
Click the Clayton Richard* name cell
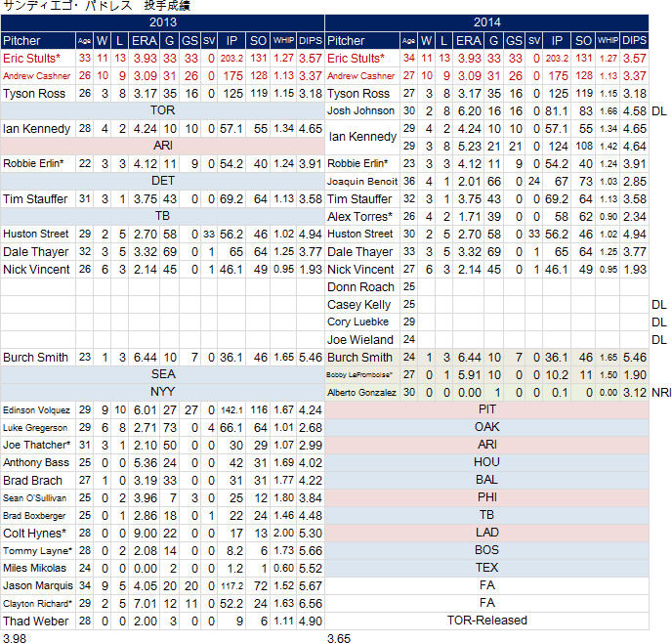pos(38,604)
